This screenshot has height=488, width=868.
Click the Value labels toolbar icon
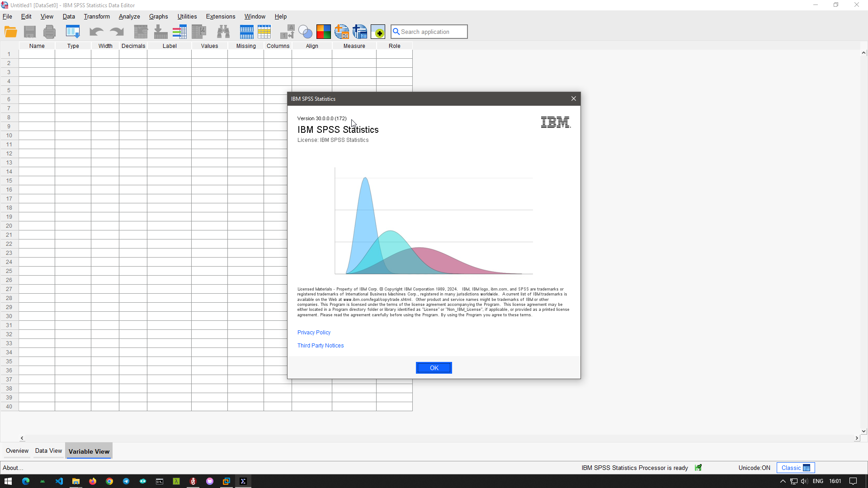click(288, 32)
